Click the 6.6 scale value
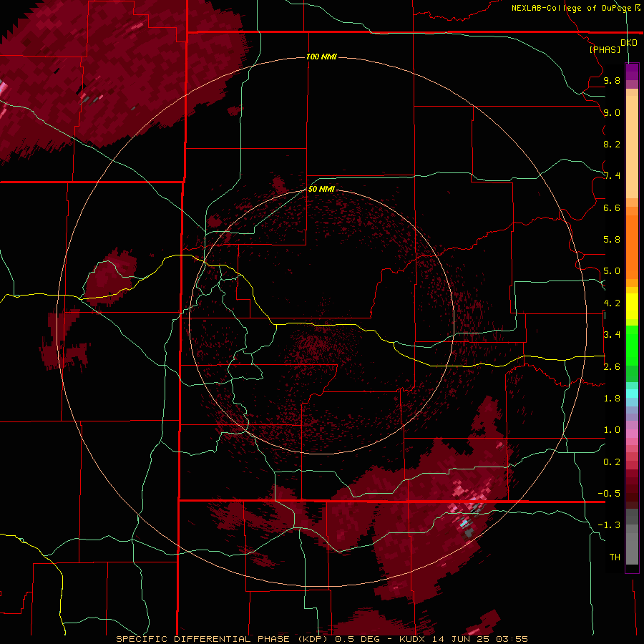Image resolution: width=644 pixels, height=644 pixels. click(612, 208)
